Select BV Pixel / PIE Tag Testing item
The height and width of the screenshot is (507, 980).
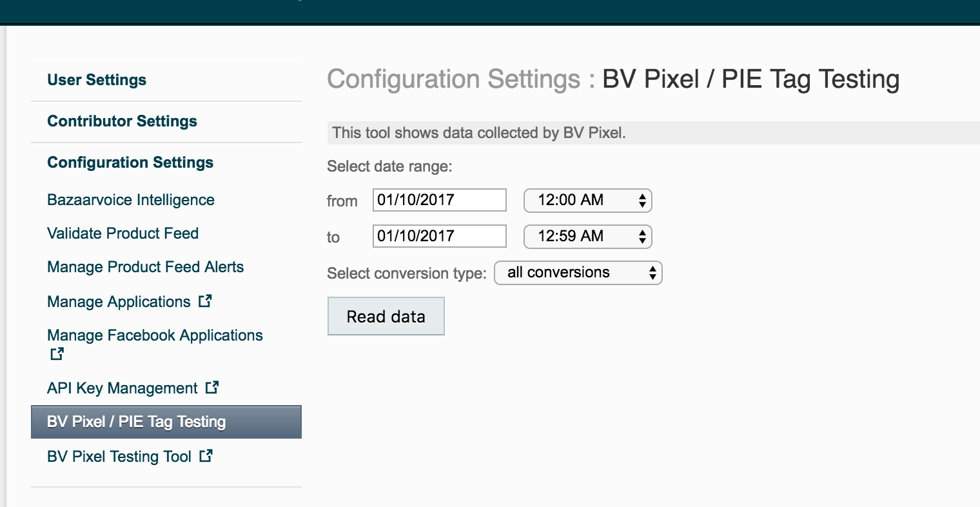point(166,422)
